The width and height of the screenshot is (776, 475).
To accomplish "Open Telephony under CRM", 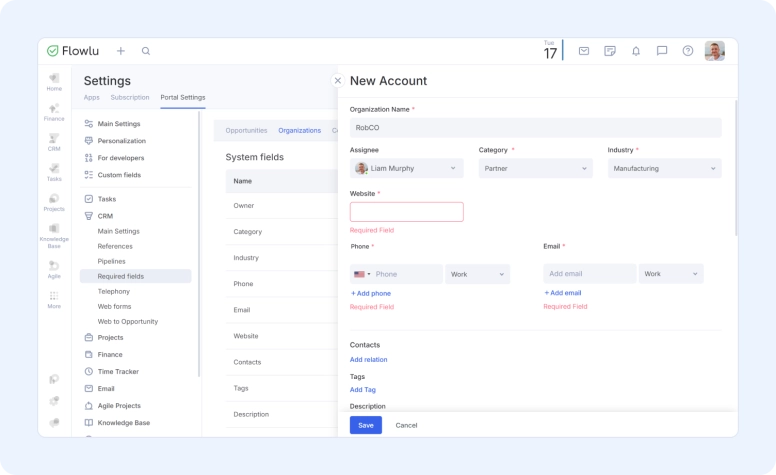I will [x=113, y=291].
